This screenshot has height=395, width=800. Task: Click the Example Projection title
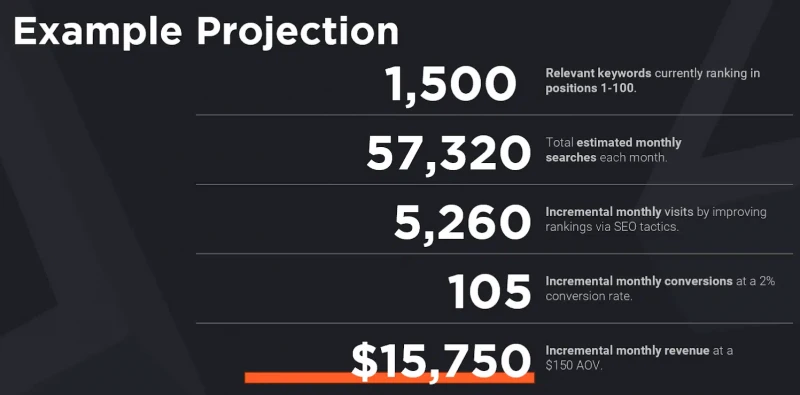point(206,32)
